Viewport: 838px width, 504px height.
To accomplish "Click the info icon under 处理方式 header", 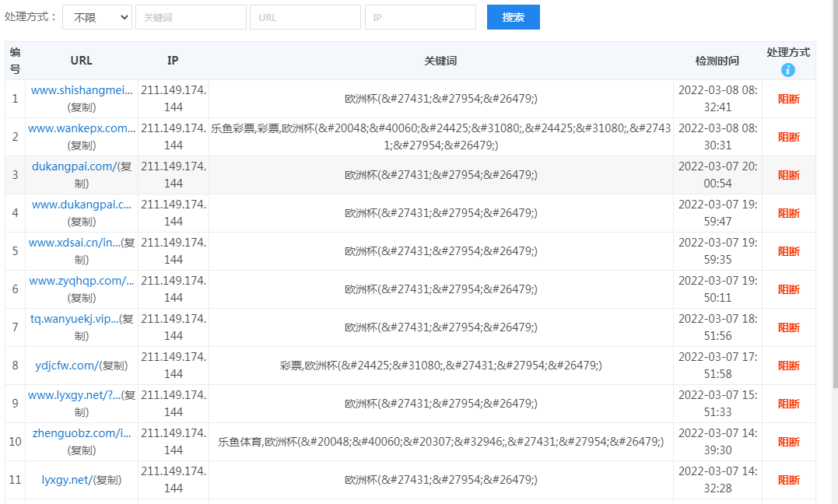I will [788, 70].
